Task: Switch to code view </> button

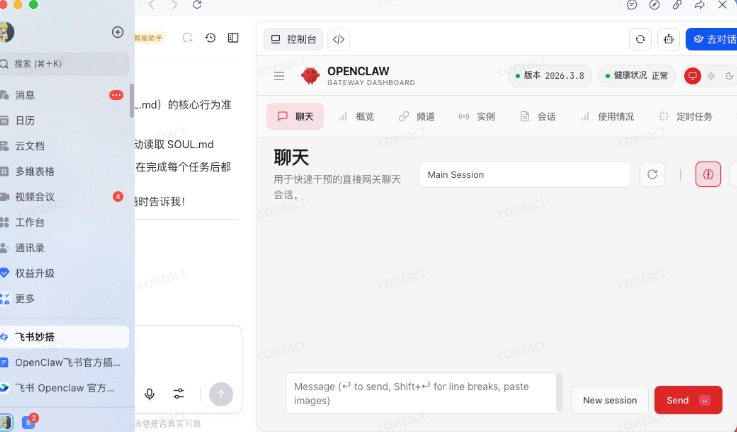Action: pos(338,39)
